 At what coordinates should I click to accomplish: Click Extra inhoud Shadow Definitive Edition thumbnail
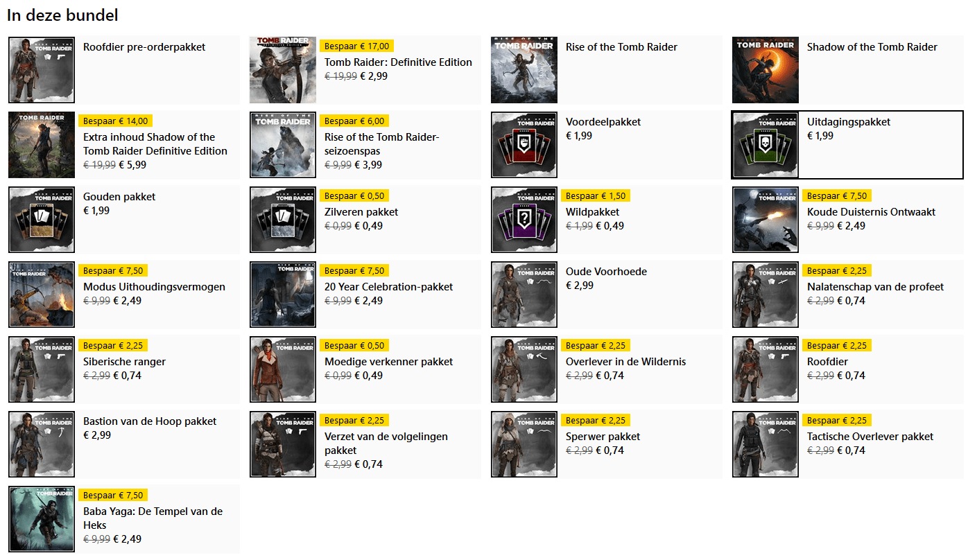click(42, 145)
